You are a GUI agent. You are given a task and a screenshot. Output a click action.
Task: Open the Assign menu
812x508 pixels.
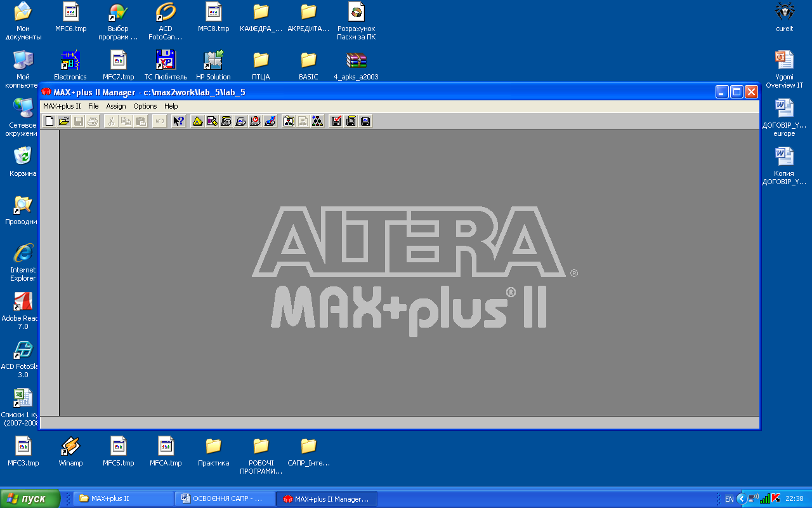(116, 106)
